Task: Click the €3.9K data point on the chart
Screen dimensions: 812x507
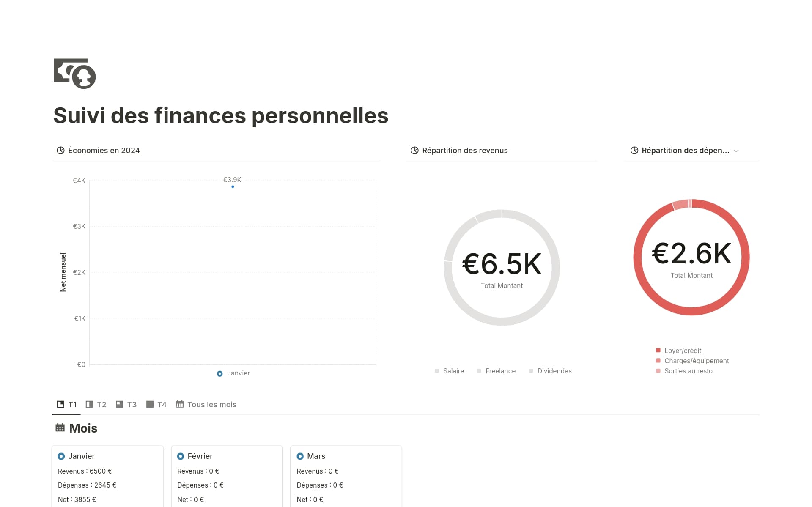Action: point(233,186)
